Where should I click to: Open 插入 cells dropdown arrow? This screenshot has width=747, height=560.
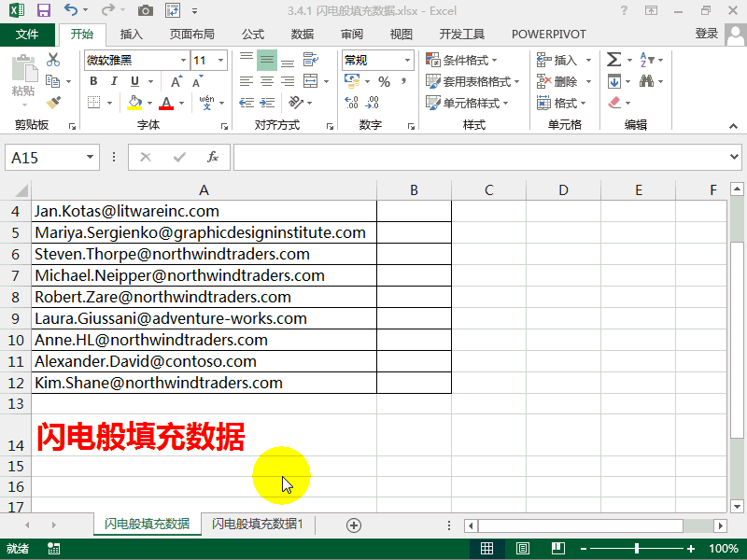(588, 61)
